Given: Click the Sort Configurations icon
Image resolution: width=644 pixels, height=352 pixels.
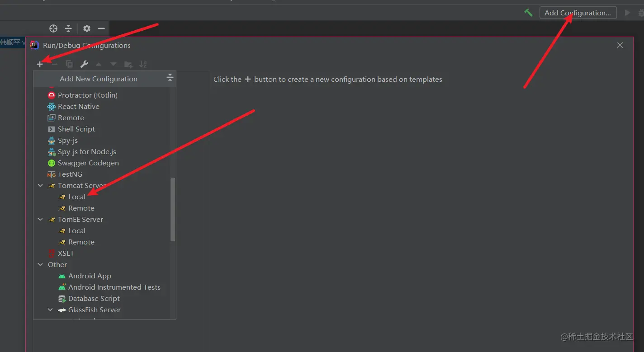Looking at the screenshot, I should [143, 64].
